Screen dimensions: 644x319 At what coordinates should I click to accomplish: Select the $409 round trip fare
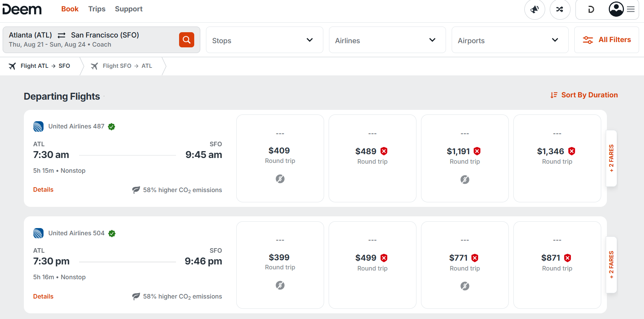point(280,158)
